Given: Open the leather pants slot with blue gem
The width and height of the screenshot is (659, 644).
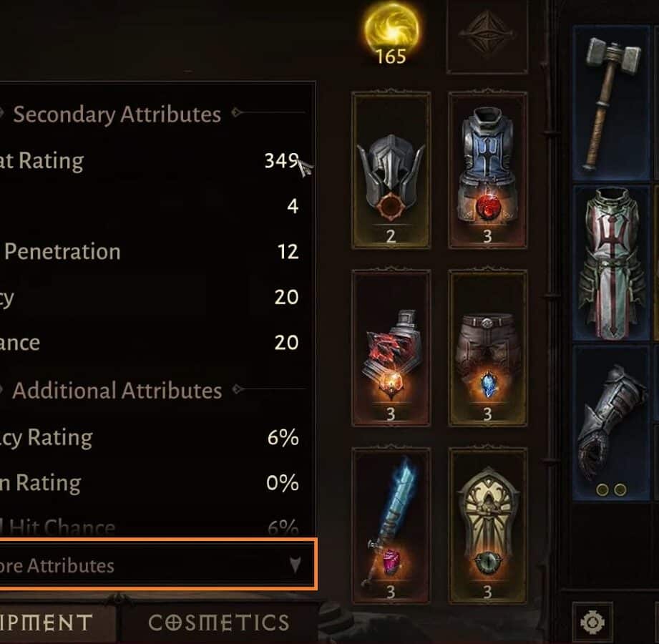Looking at the screenshot, I should pos(487,348).
